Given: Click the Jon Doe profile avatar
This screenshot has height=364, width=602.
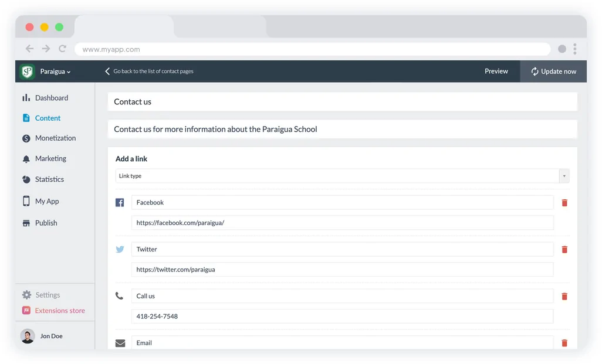Looking at the screenshot, I should [28, 336].
